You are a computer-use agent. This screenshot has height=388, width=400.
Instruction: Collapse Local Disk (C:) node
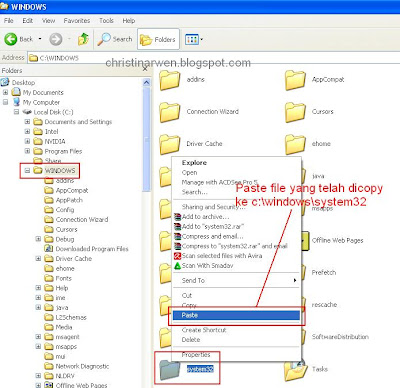pyautogui.click(x=16, y=112)
